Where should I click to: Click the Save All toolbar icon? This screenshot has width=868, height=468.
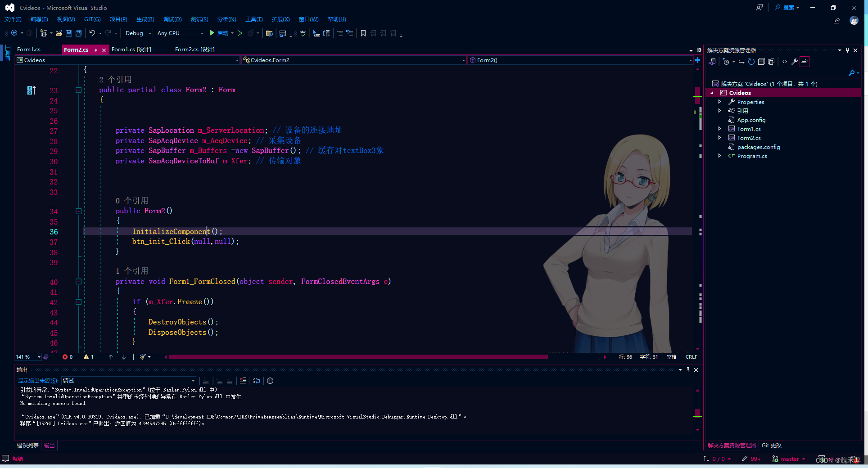coord(79,33)
